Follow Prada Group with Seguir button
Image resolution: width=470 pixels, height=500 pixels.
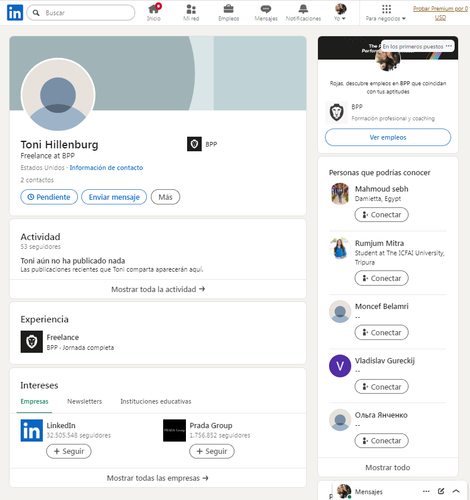pos(212,451)
